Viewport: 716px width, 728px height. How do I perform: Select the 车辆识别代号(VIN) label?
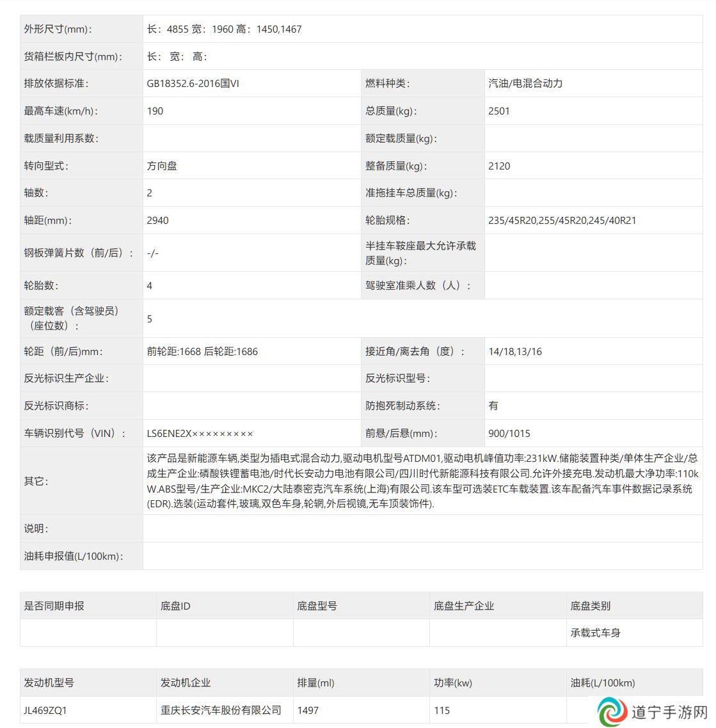coord(75,434)
